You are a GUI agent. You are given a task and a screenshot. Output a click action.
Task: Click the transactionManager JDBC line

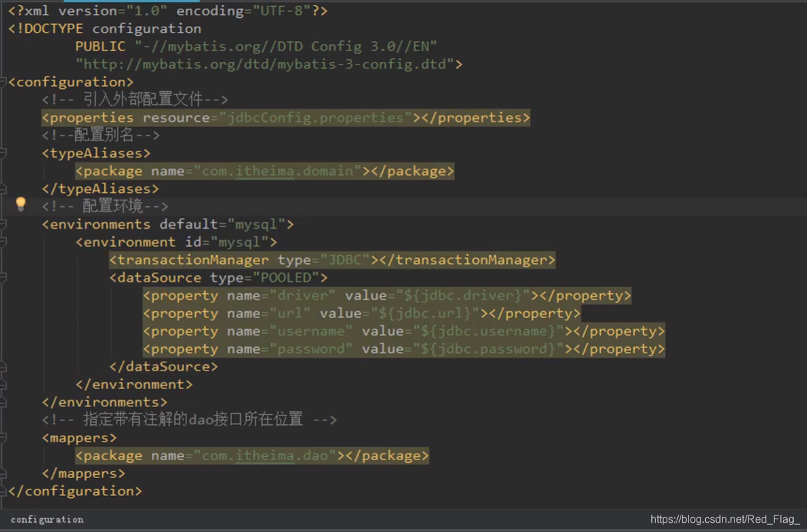click(x=332, y=260)
